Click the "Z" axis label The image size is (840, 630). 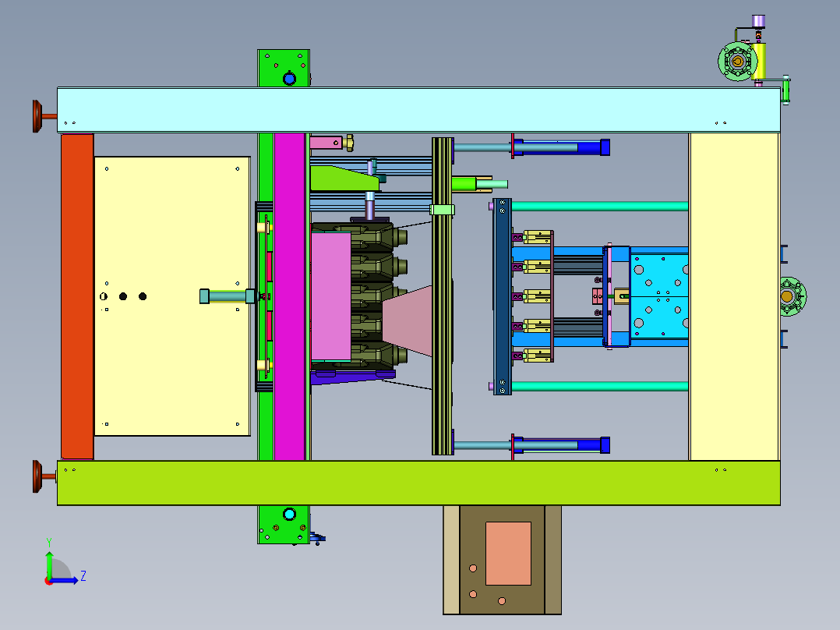[x=83, y=576]
